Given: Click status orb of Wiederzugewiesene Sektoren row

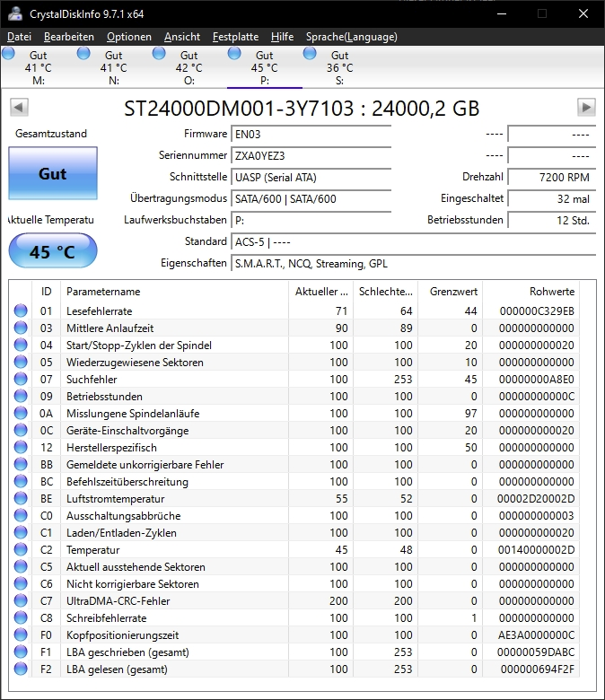Looking at the screenshot, I should click(21, 362).
